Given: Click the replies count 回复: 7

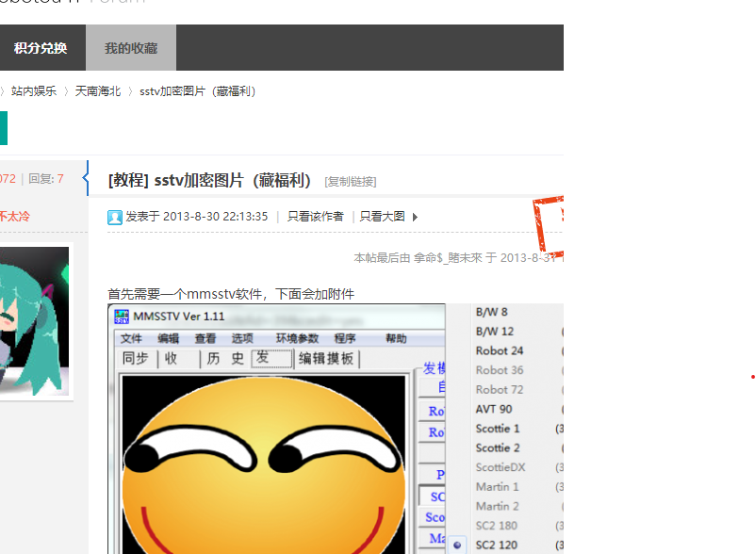Looking at the screenshot, I should pyautogui.click(x=46, y=179).
